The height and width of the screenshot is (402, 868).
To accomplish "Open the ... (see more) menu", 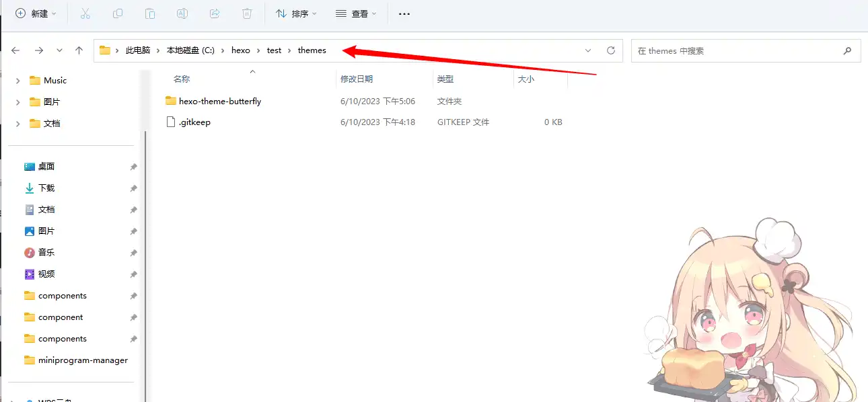I will pos(404,13).
